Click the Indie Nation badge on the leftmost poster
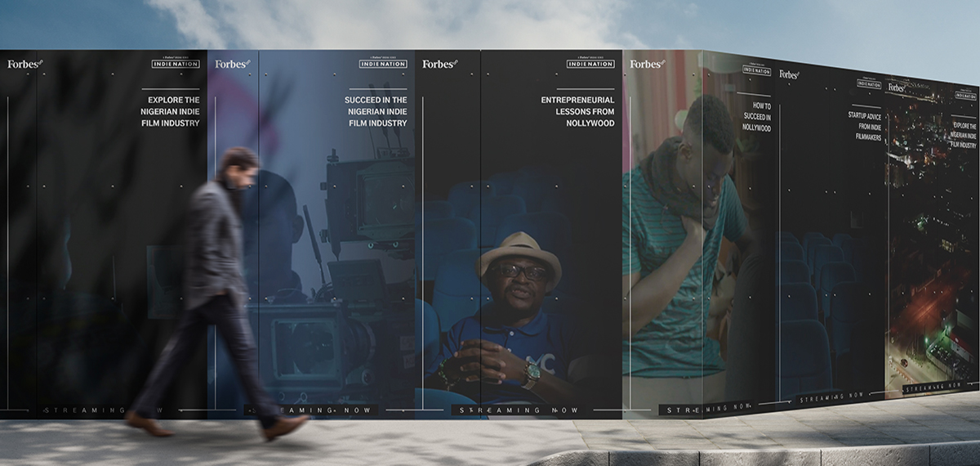Screen dimensions: 980x466 [x=176, y=64]
